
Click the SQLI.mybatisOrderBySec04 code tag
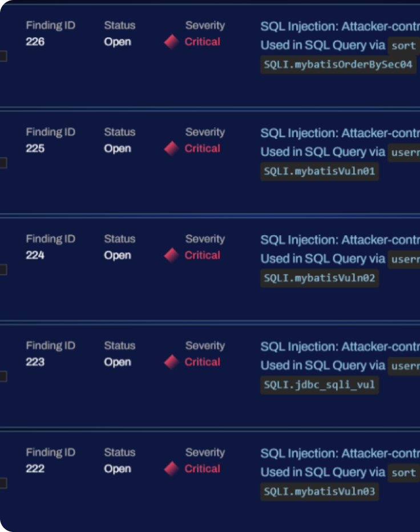(x=338, y=65)
